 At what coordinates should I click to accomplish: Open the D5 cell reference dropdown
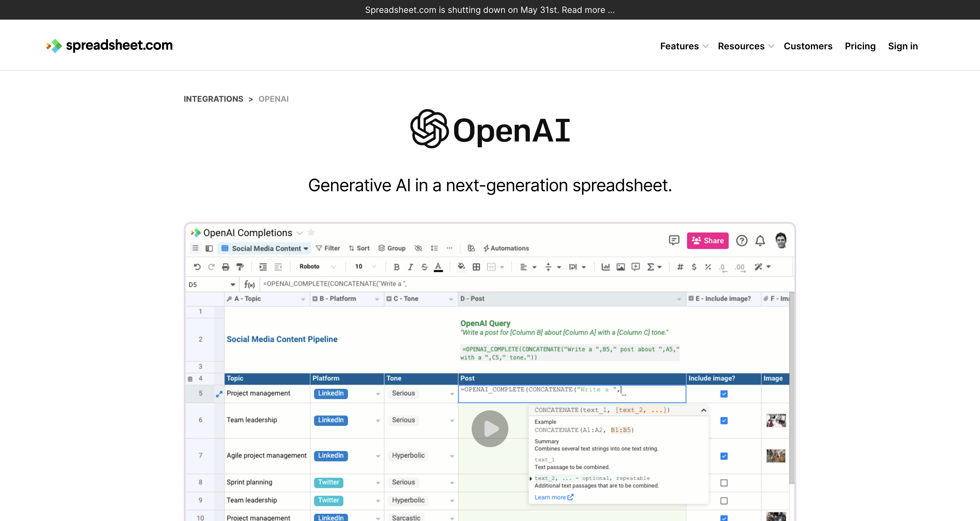[232, 284]
